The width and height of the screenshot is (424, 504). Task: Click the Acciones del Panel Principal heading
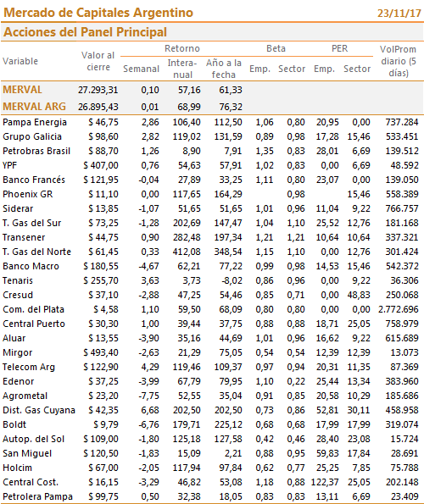pos(86,32)
